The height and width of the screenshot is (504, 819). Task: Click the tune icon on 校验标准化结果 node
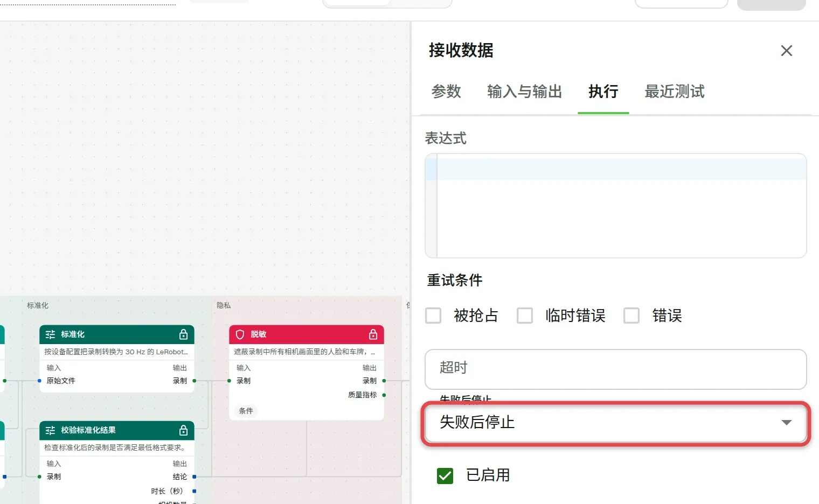[x=51, y=430]
